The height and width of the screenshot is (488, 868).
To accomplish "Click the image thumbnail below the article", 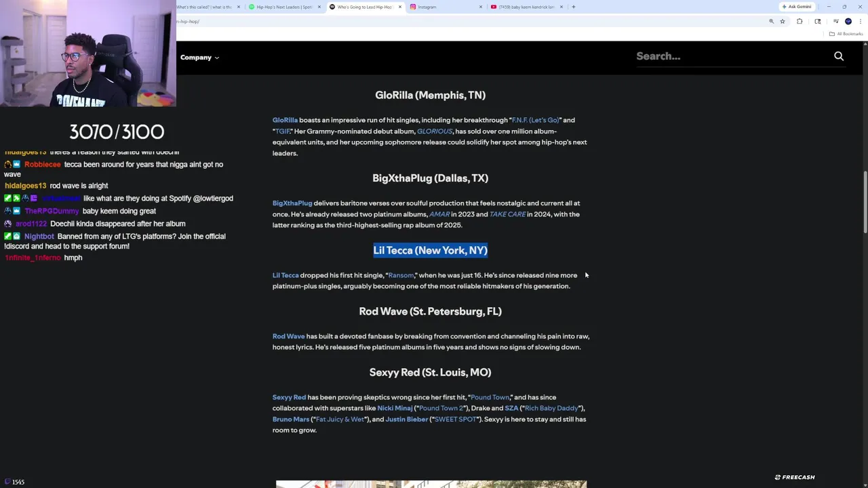I will point(431,484).
